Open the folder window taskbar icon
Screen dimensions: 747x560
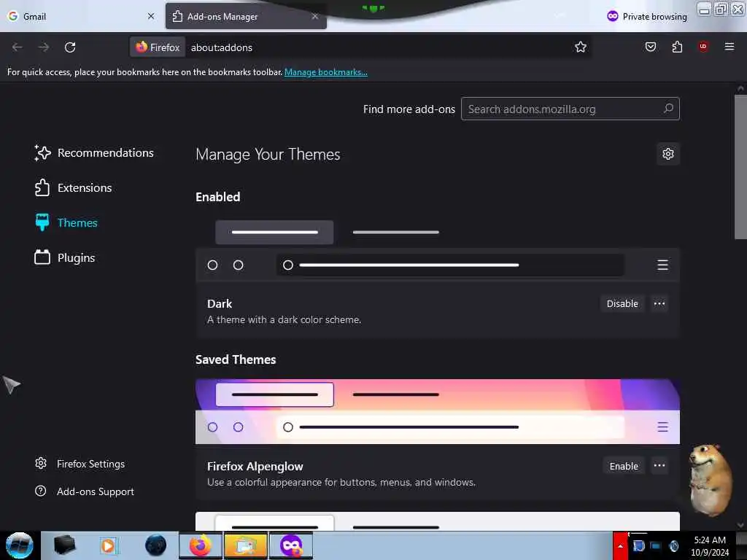(245, 545)
